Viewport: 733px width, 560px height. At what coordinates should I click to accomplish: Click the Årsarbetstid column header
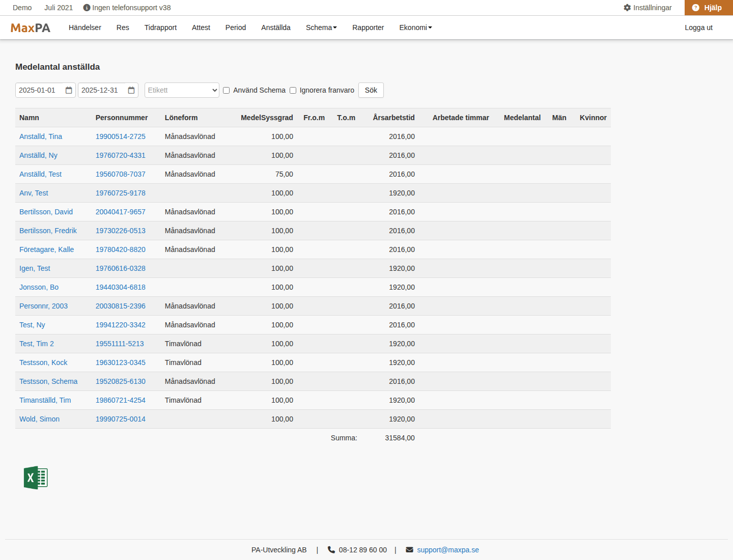[x=393, y=118]
